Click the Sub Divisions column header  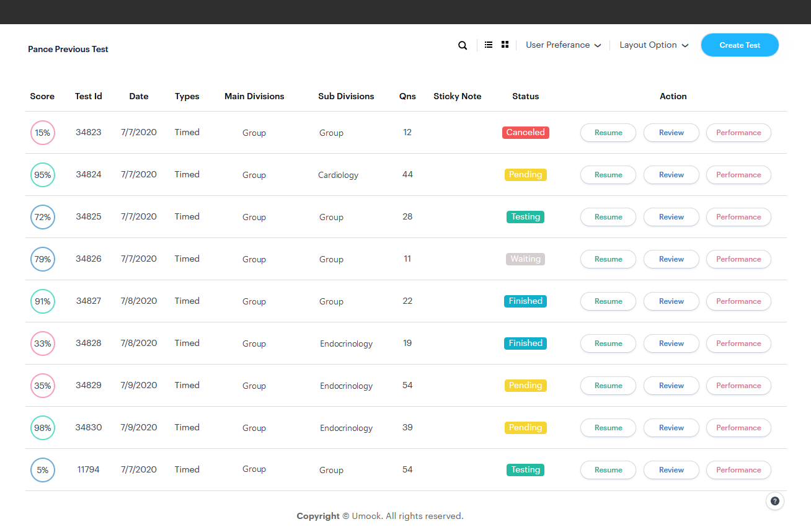point(346,96)
